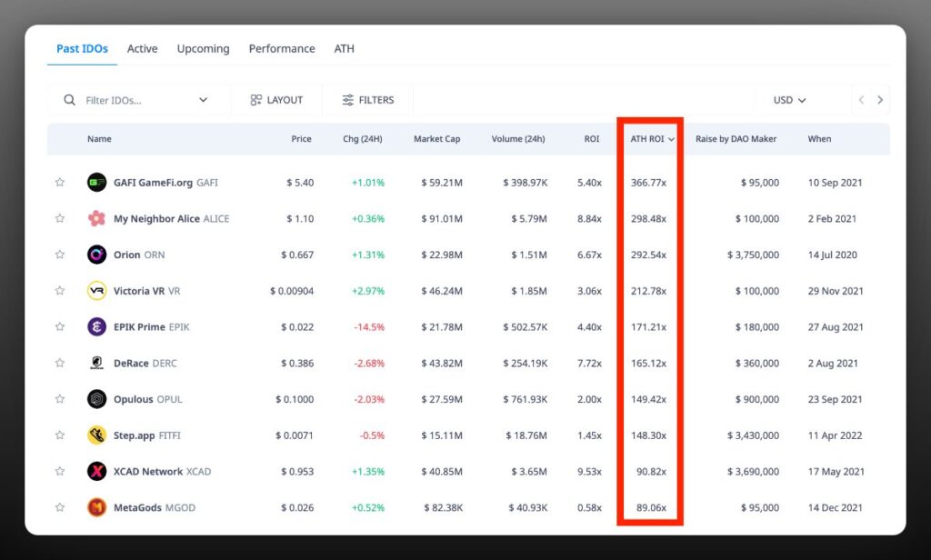Click the -14.5% change value
Image resolution: width=931 pixels, height=560 pixels.
tap(369, 327)
